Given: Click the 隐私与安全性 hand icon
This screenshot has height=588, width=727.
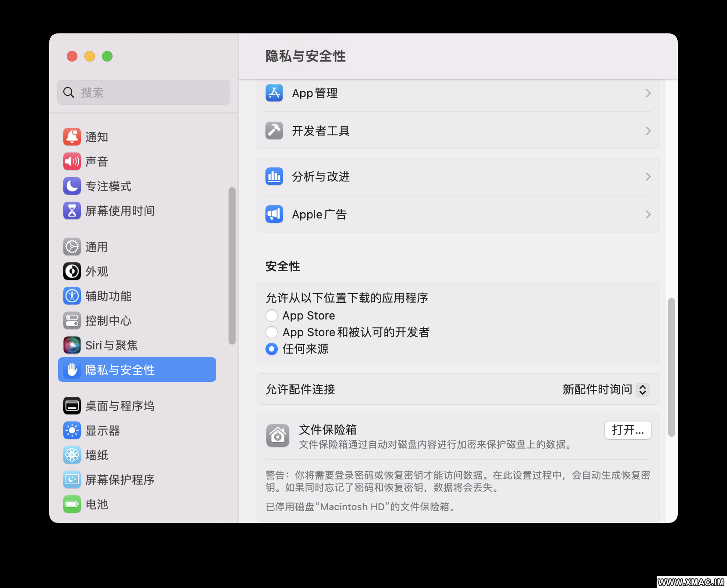Looking at the screenshot, I should [72, 370].
